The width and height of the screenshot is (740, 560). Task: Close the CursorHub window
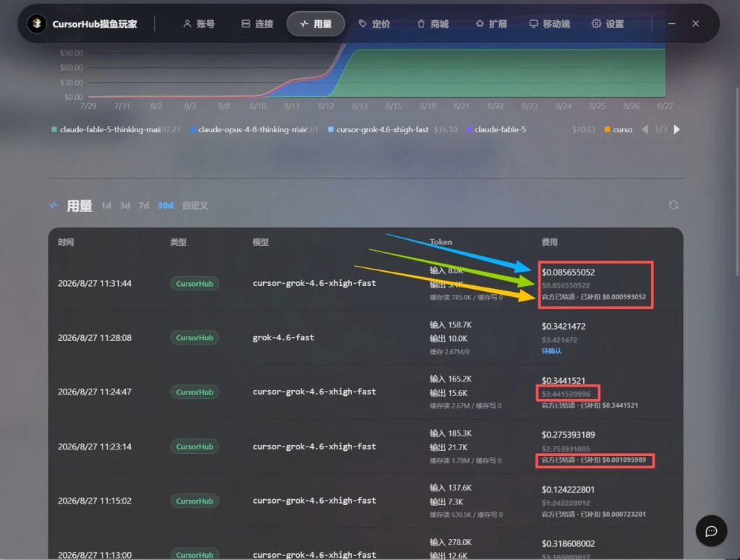(x=696, y=24)
